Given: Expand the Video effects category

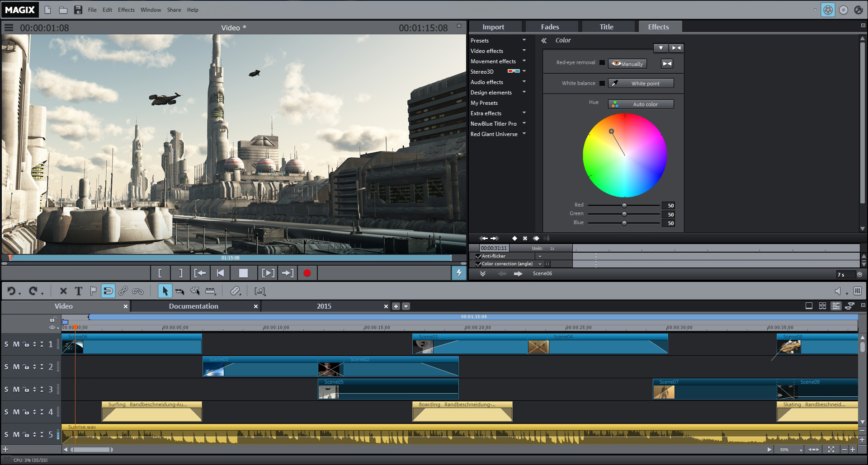Looking at the screenshot, I should 524,51.
